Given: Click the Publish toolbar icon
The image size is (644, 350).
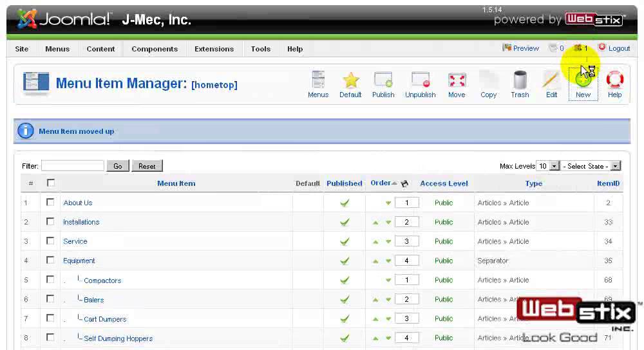Looking at the screenshot, I should (383, 84).
